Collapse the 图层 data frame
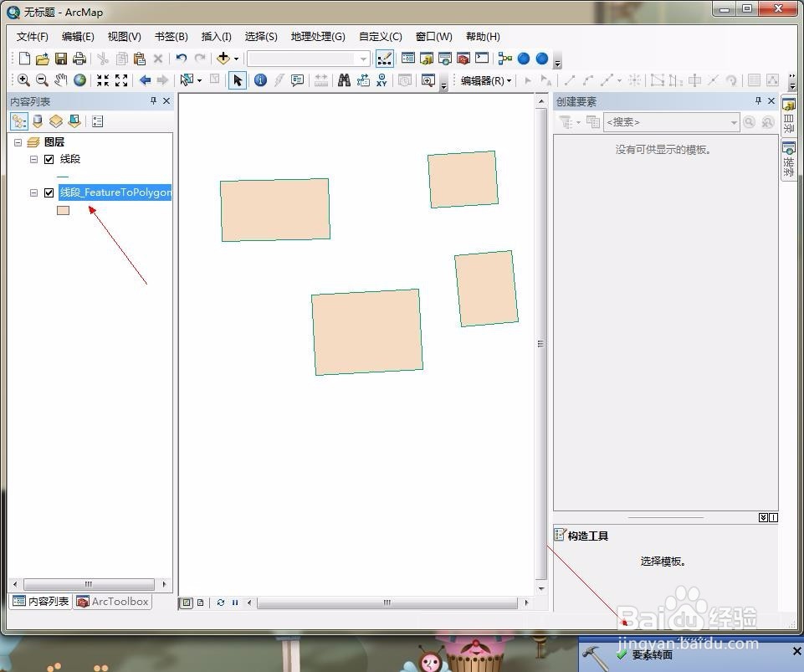This screenshot has height=672, width=804. tap(18, 142)
